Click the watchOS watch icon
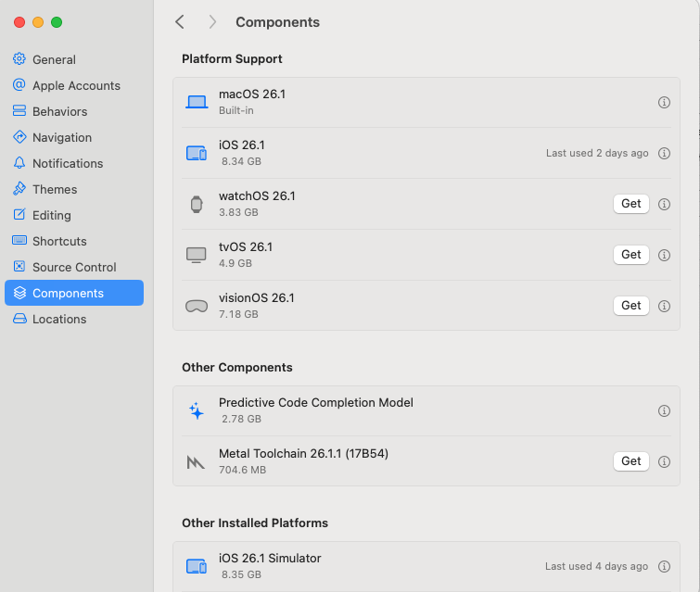700x592 pixels. [197, 205]
